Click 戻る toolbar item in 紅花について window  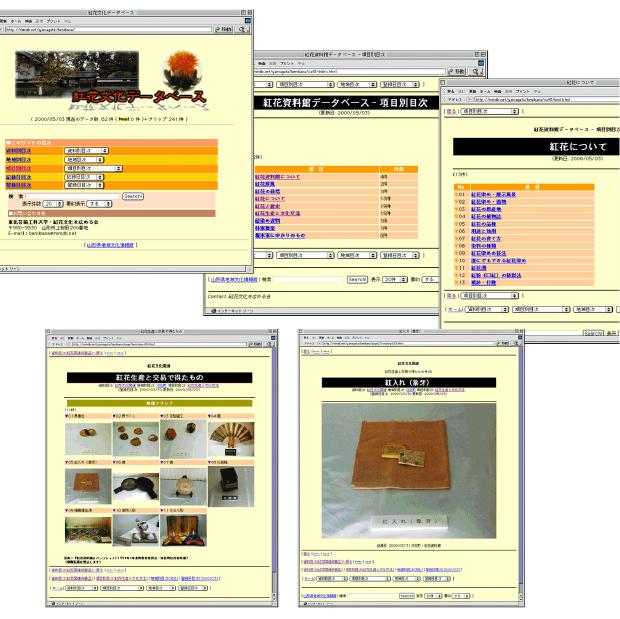click(451, 91)
